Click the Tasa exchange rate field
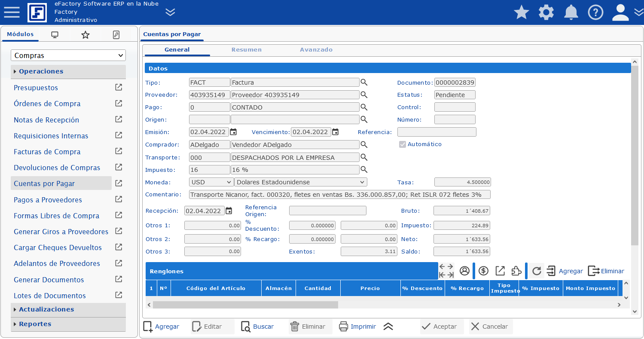The width and height of the screenshot is (644, 339). point(462,182)
